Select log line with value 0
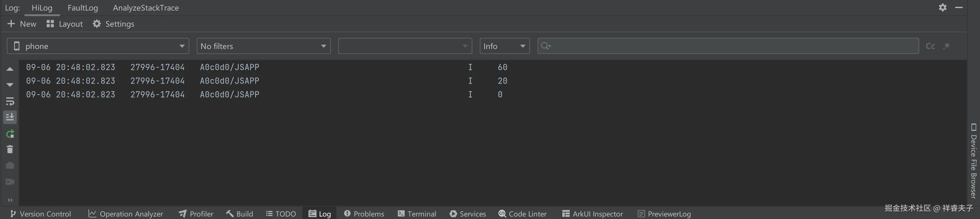This screenshot has height=219, width=980. click(x=493, y=95)
